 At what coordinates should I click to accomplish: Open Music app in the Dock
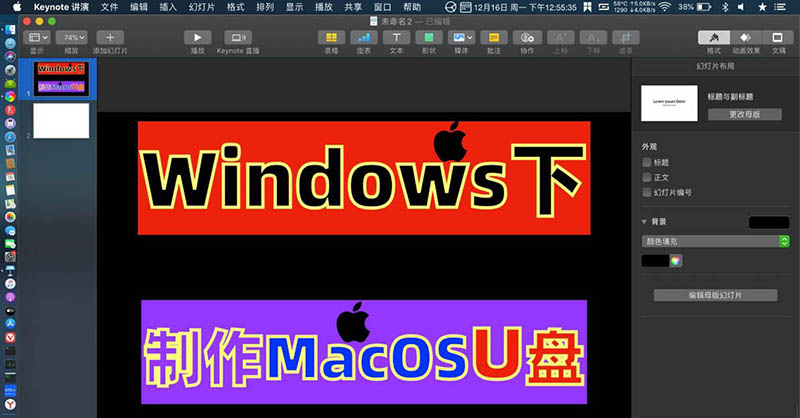point(10,283)
